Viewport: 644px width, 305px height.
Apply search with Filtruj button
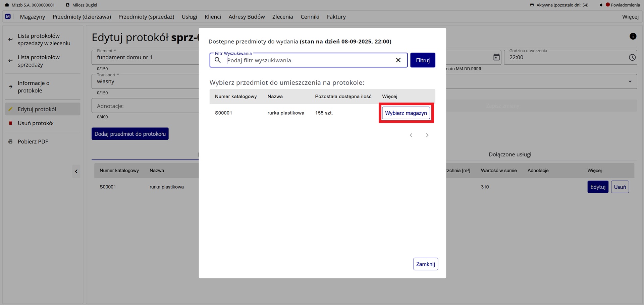pos(423,60)
